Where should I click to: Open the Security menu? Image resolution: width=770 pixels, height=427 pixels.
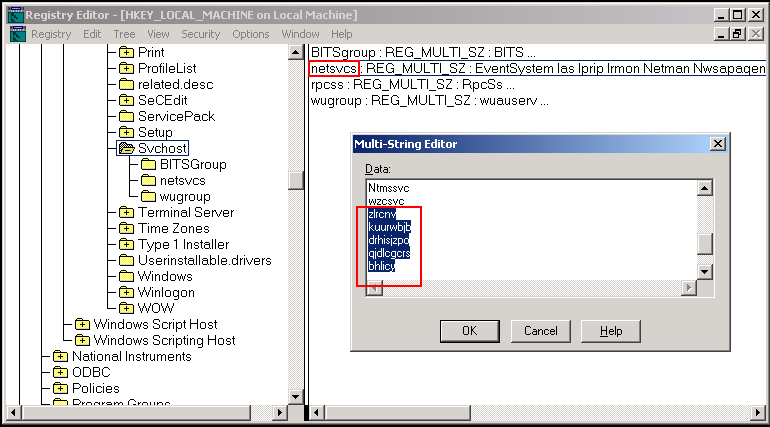point(200,34)
